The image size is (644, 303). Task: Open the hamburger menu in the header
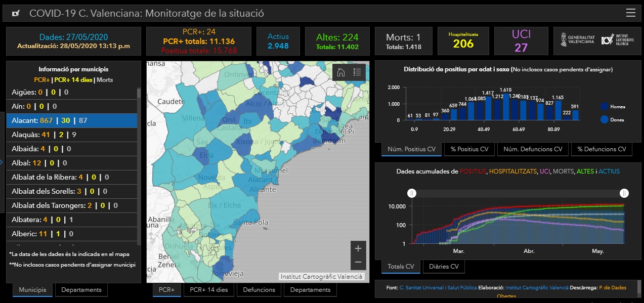630,13
